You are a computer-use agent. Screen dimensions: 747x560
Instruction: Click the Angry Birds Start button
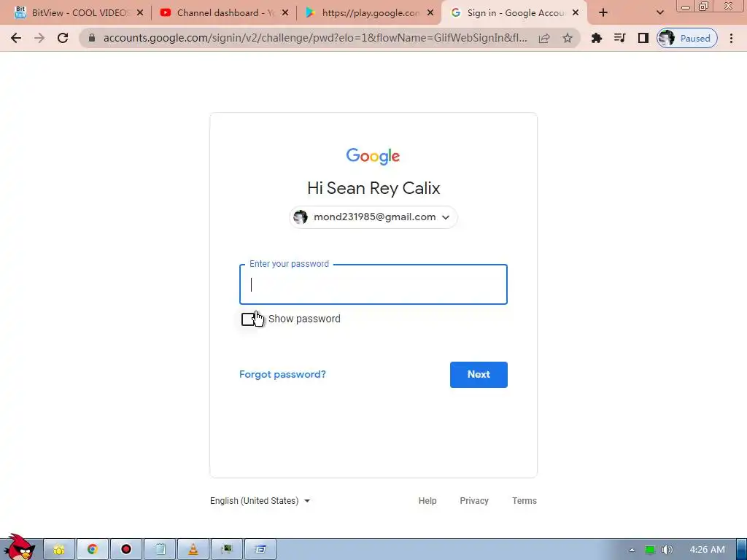[19, 547]
